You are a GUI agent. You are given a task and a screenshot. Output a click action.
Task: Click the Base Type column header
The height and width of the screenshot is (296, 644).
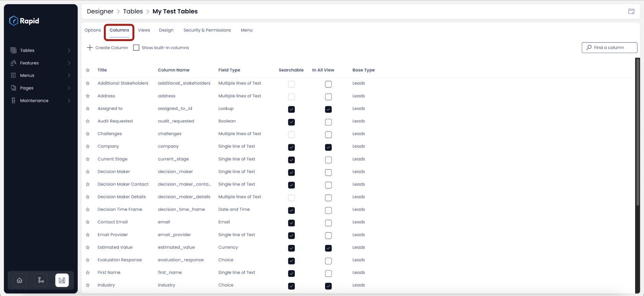[363, 70]
